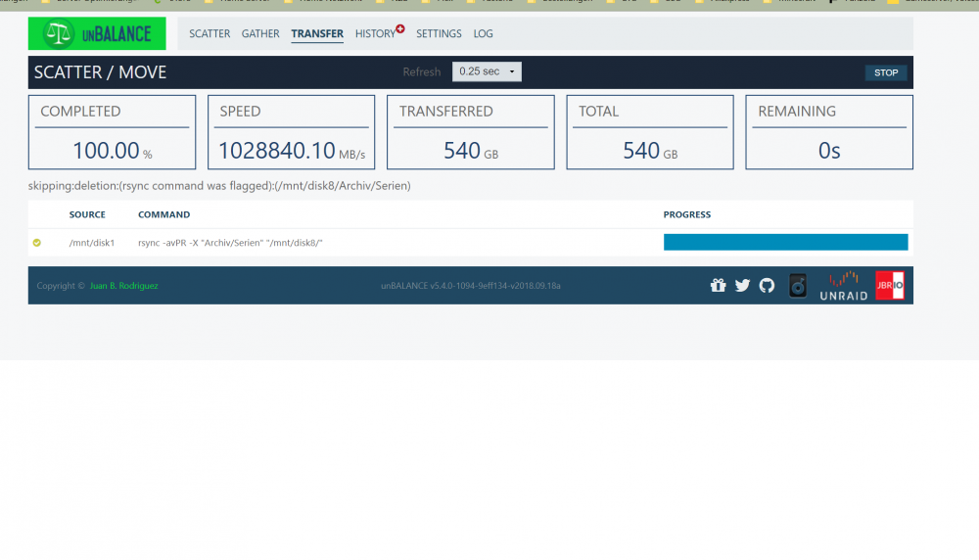Open the Twitter icon in footer
Viewport: 979px width, 560px height.
click(742, 285)
